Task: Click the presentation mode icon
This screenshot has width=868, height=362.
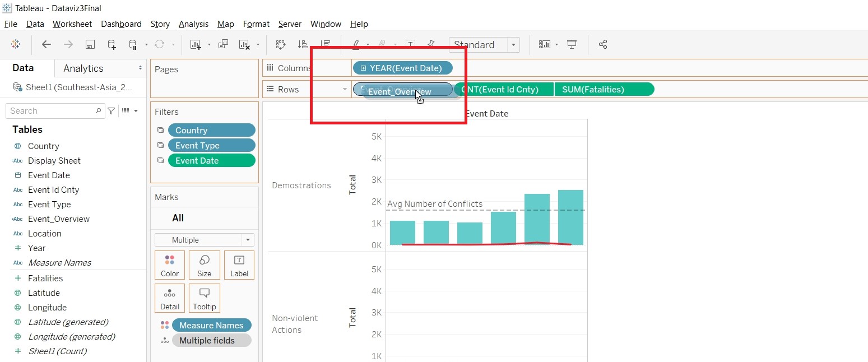Action: (x=572, y=44)
